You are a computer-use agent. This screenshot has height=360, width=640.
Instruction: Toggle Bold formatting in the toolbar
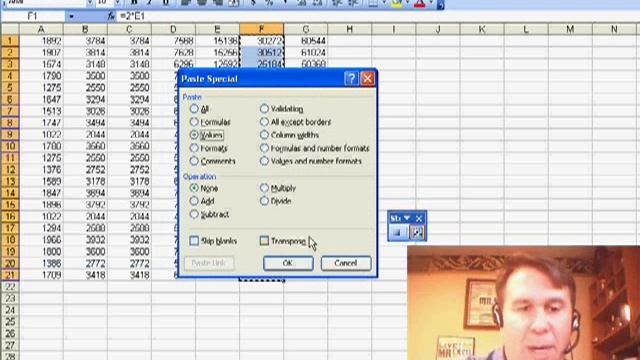pos(134,2)
